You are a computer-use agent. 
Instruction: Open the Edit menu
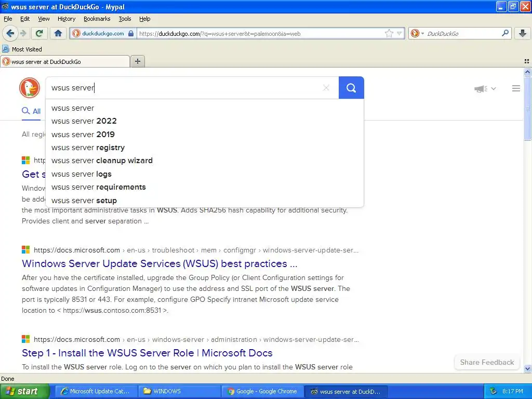tap(25, 19)
